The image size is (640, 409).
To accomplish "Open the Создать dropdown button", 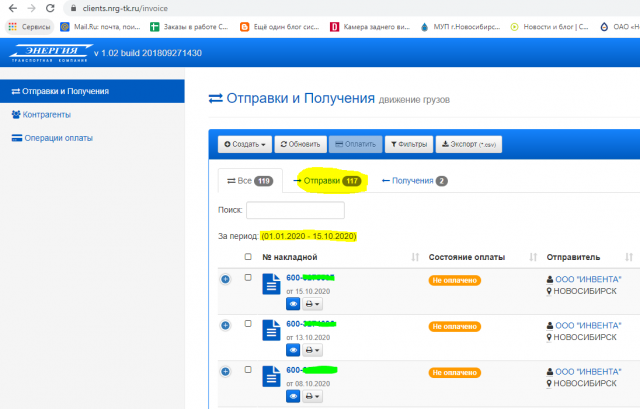I will [x=244, y=144].
